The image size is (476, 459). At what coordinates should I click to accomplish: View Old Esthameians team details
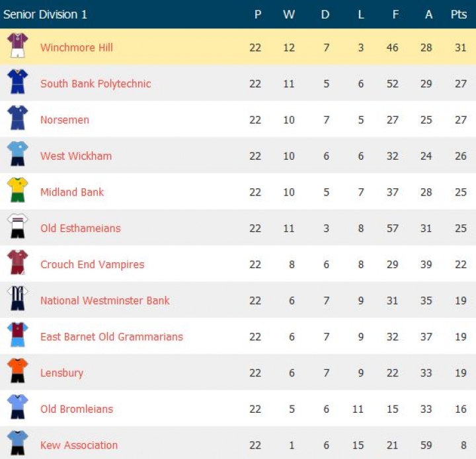81,229
